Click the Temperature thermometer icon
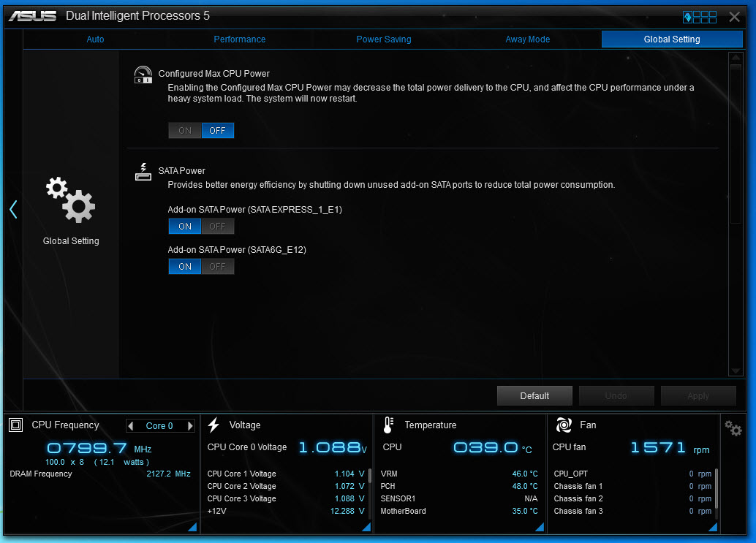Viewport: 756px width, 543px height. point(388,425)
